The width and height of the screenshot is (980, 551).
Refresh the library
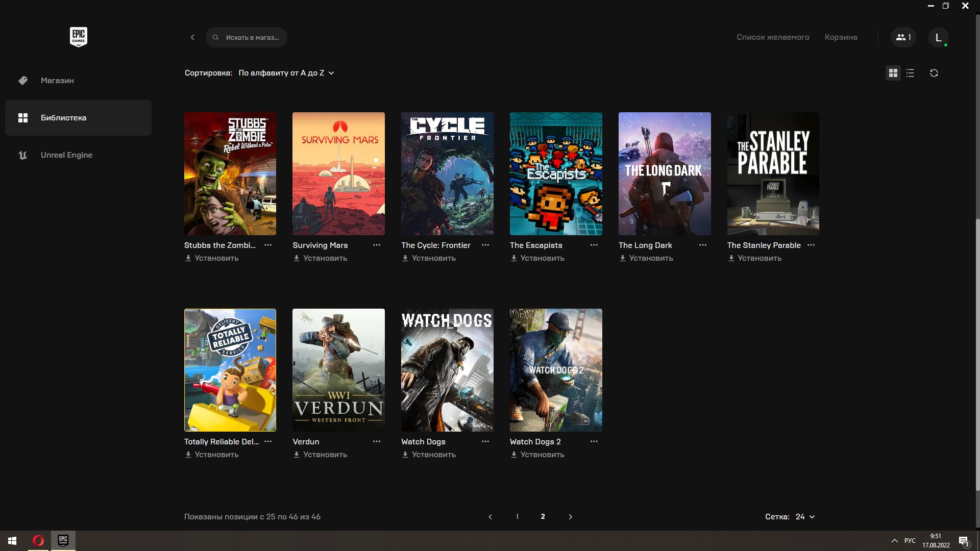tap(934, 73)
